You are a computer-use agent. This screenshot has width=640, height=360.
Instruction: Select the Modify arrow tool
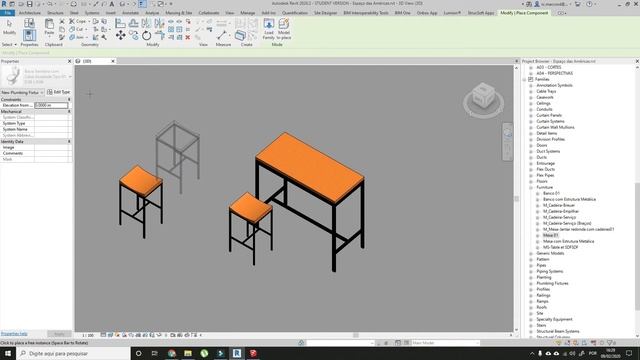9,27
